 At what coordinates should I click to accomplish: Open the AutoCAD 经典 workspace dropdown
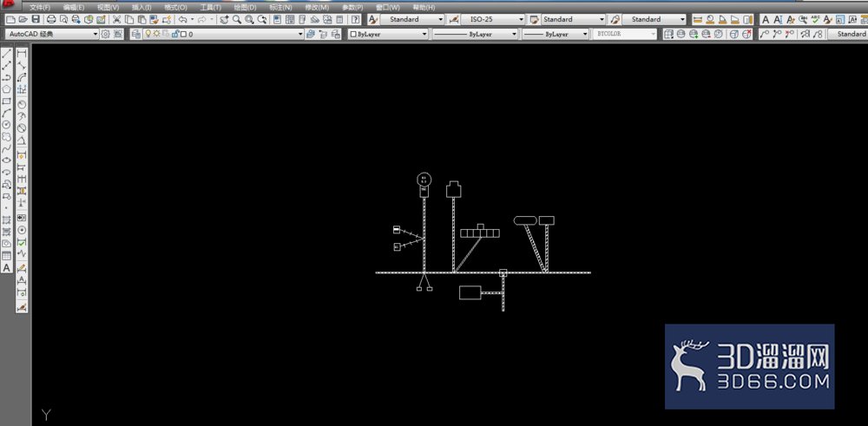click(53, 34)
